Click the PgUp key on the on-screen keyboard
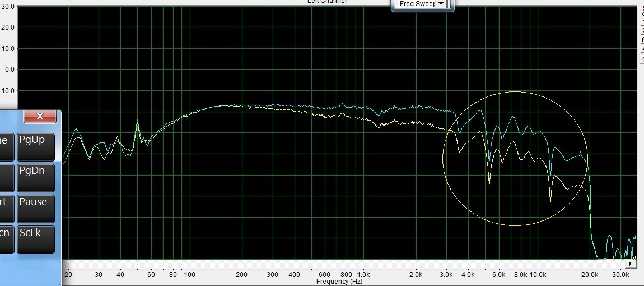This screenshot has width=644, height=286. click(x=36, y=146)
